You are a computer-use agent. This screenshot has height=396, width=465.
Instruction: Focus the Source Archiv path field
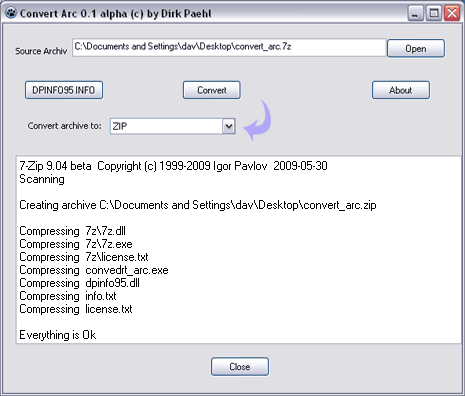coord(229,48)
